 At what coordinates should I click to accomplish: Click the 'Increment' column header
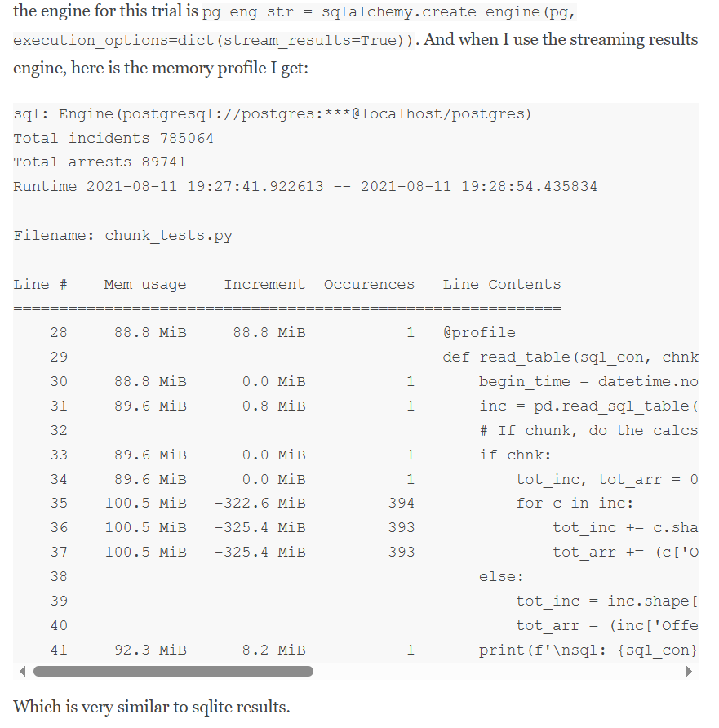pos(264,285)
